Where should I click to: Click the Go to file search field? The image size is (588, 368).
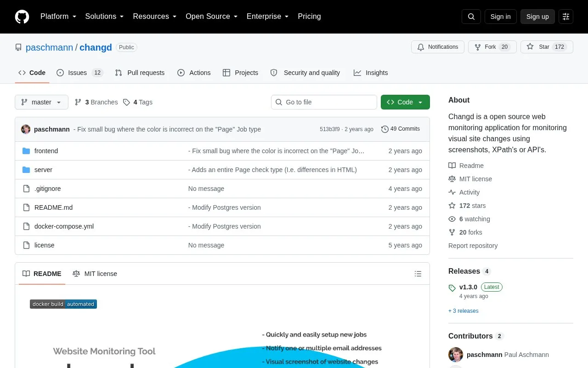pos(324,102)
